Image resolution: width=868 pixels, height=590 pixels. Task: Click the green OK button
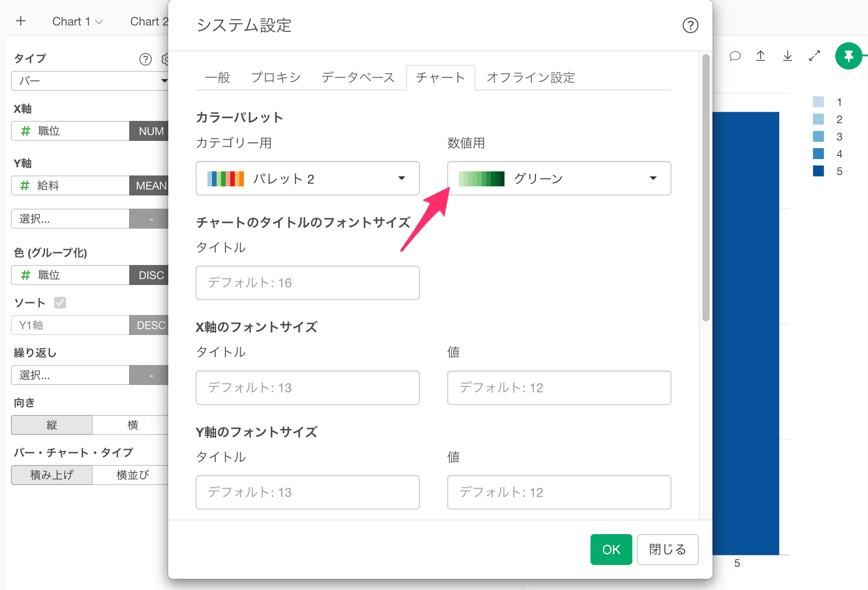611,550
